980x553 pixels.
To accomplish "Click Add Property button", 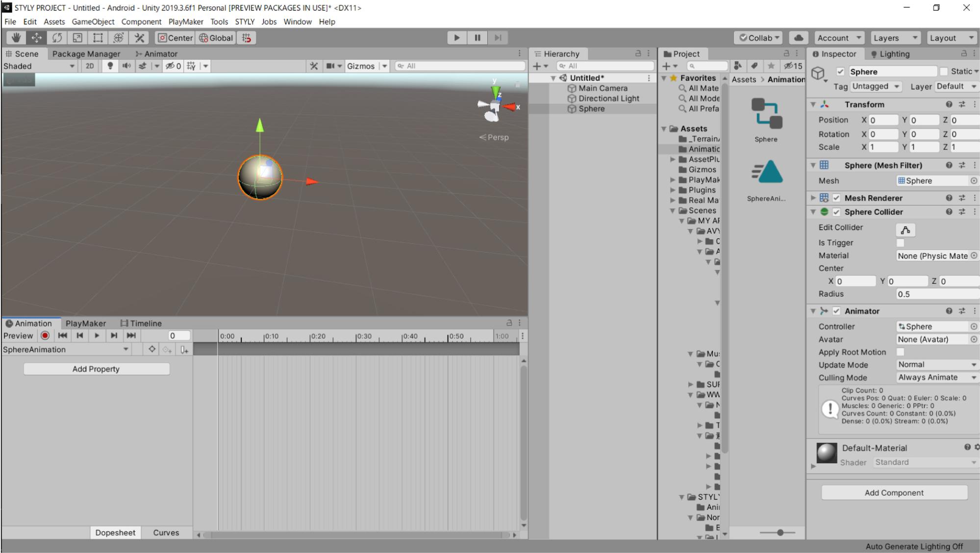I will pos(97,369).
